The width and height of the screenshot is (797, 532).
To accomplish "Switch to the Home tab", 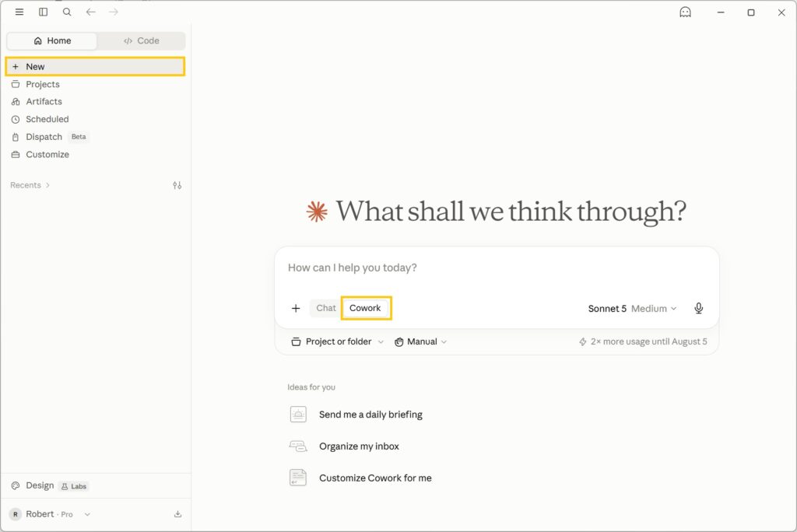I will point(52,40).
